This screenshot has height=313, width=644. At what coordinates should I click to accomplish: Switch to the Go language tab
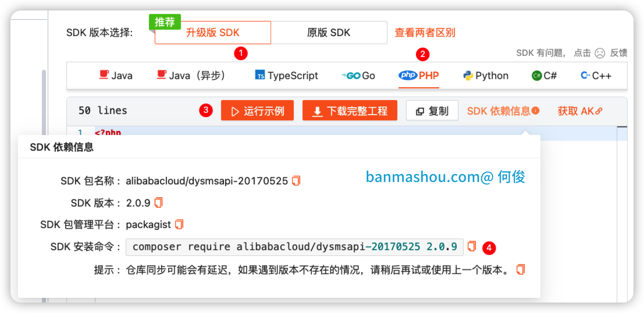click(x=358, y=76)
